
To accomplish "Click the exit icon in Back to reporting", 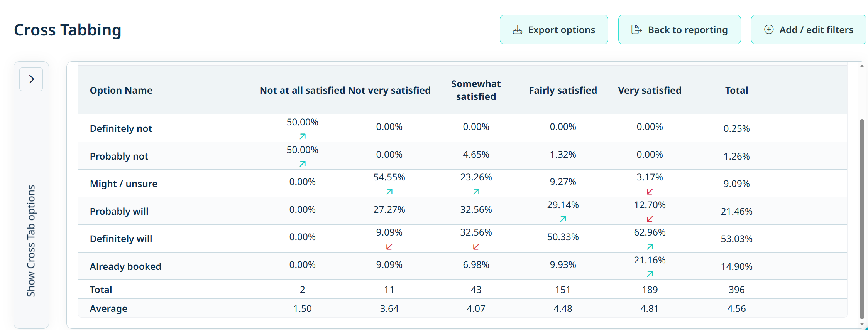I will click(636, 30).
